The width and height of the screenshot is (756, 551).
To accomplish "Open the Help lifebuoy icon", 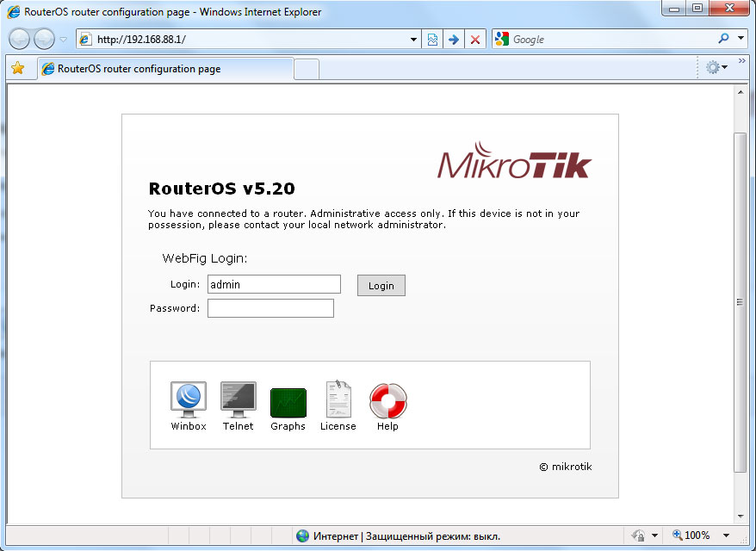I will coord(387,399).
